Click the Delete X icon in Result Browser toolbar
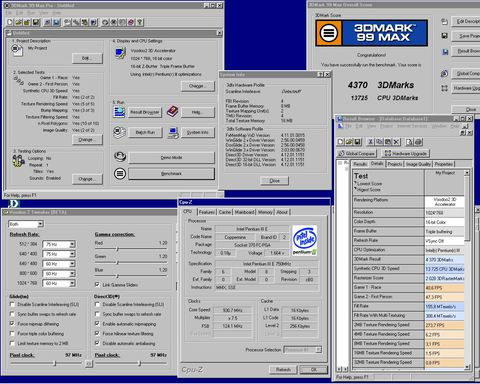 point(396,142)
